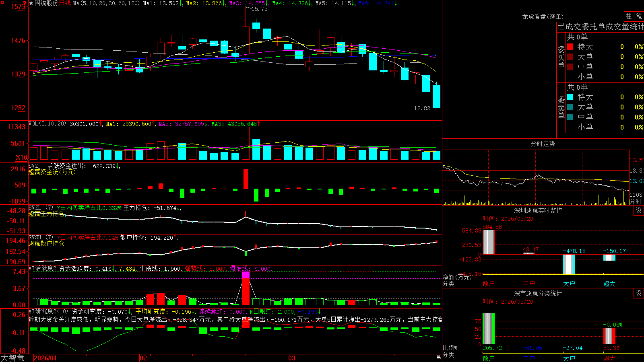The image size is (644, 362).
Task: Click the intraday 分时走势 price chart
Action: point(536,170)
